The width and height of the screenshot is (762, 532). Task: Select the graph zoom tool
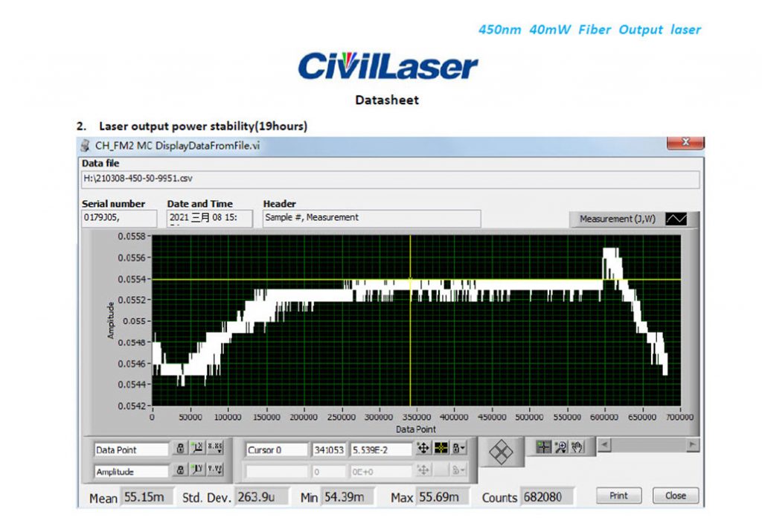pyautogui.click(x=560, y=447)
